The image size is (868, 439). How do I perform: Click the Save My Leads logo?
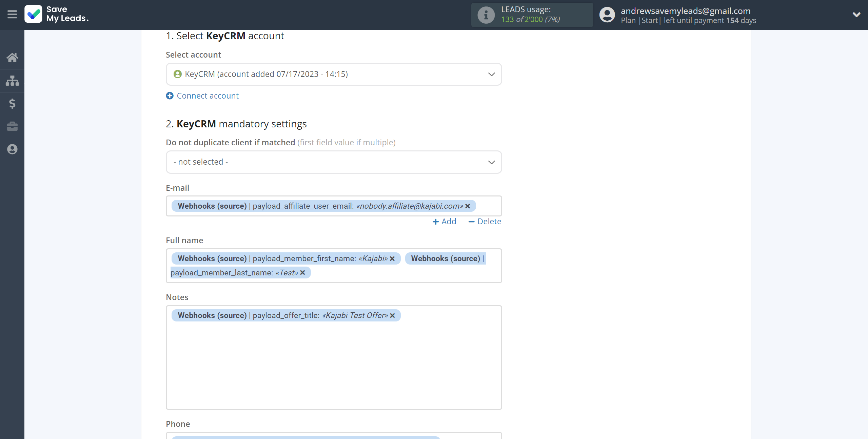(57, 14)
